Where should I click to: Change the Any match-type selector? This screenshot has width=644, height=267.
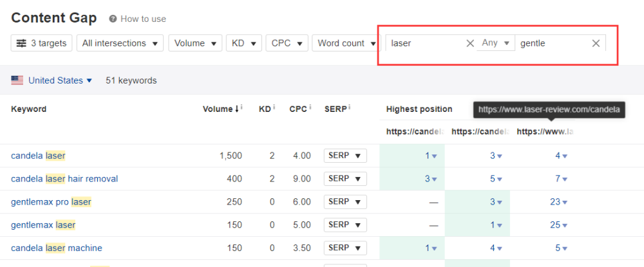pos(496,43)
